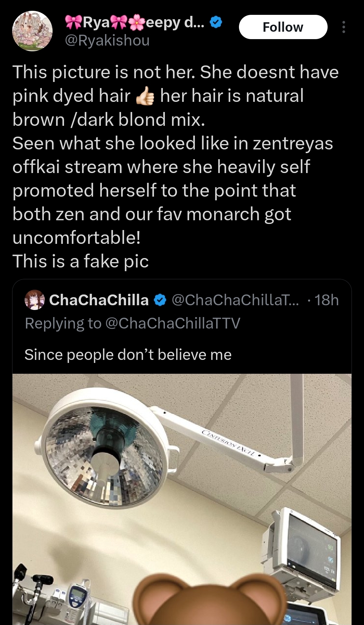This screenshot has height=625, width=364.
Task: Tap the Centurion Excel label on lamp arm
Action: [229, 443]
